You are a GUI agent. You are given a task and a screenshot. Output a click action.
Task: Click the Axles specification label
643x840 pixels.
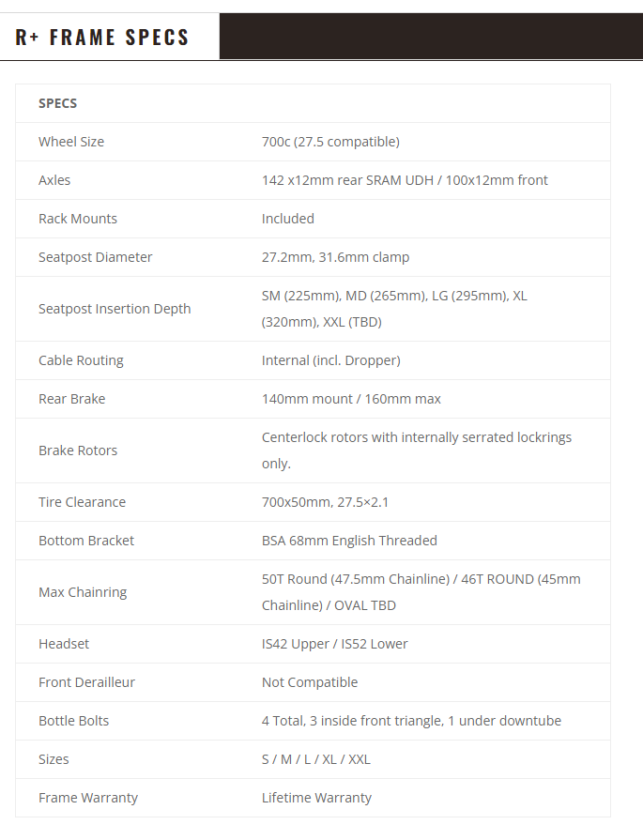click(54, 180)
